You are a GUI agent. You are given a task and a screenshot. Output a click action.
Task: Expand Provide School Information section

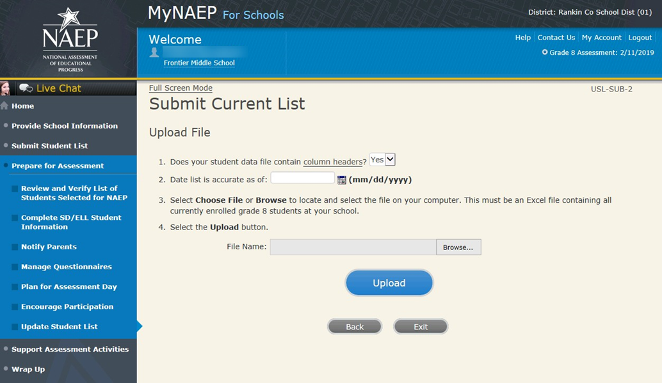click(65, 126)
